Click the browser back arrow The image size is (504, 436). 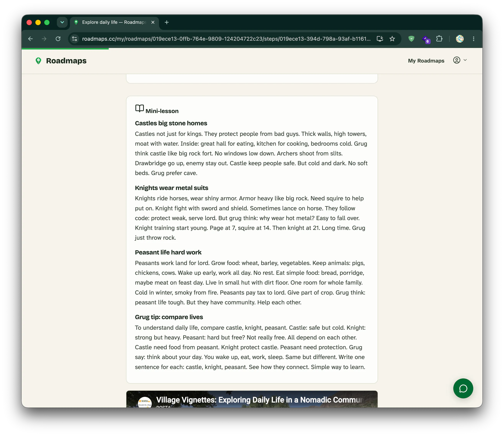tap(30, 39)
